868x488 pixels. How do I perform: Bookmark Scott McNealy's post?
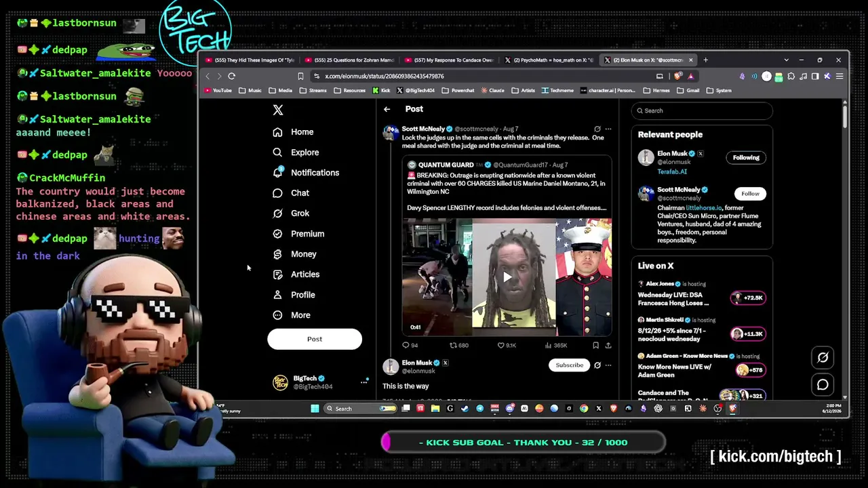click(x=596, y=346)
